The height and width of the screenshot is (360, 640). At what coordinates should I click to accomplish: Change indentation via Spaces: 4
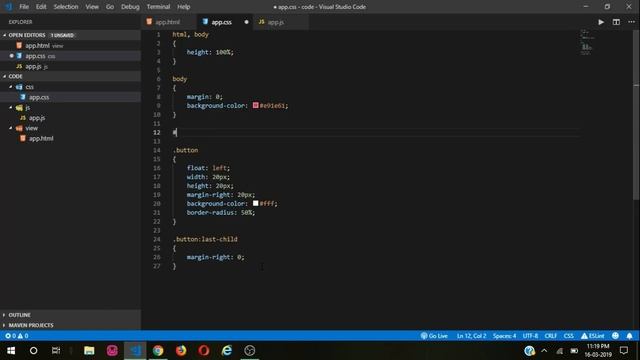pyautogui.click(x=504, y=336)
